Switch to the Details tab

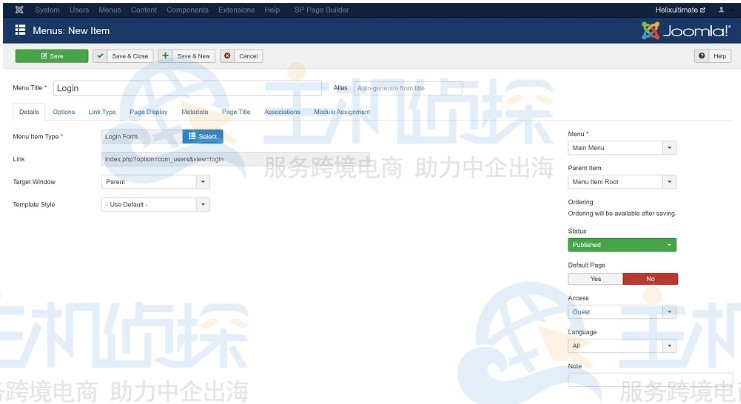pos(29,112)
